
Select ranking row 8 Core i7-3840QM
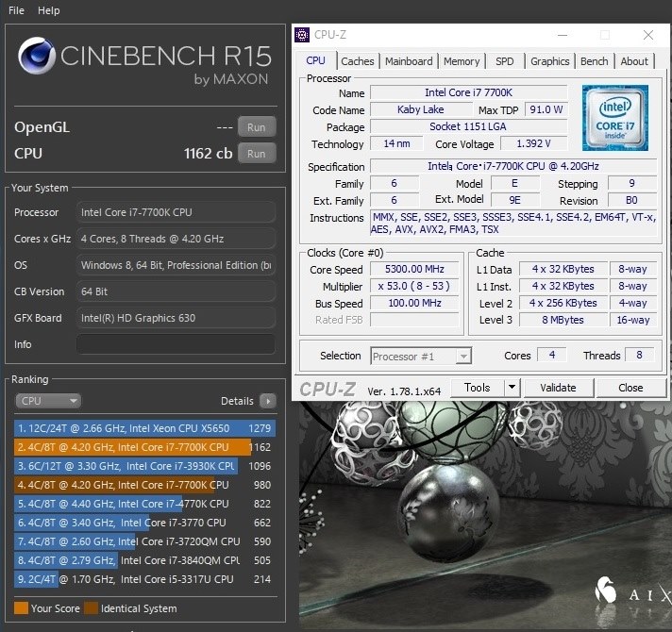144,560
